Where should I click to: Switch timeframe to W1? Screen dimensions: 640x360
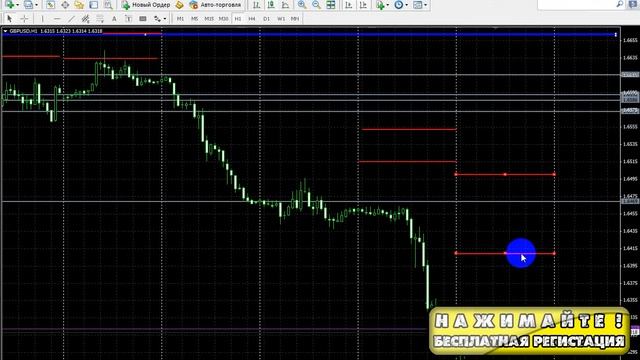[x=281, y=19]
